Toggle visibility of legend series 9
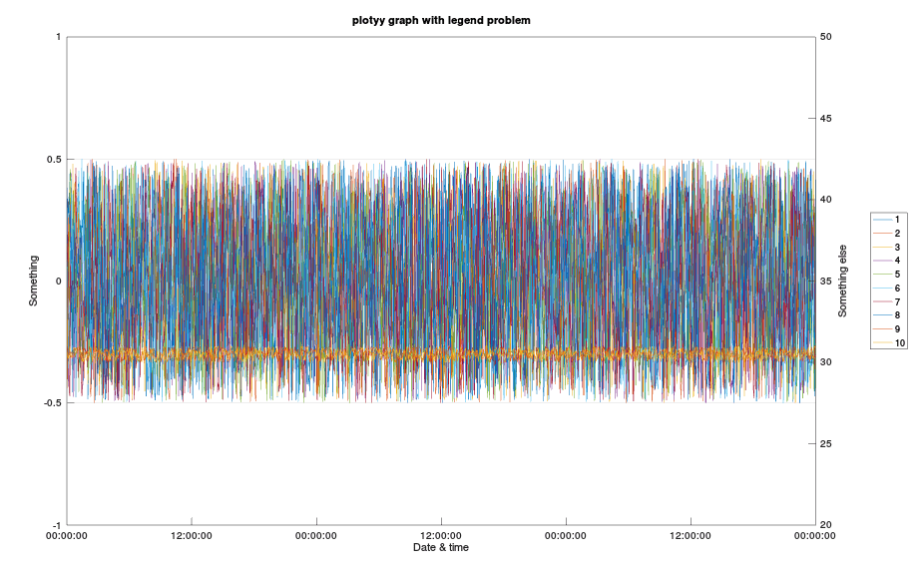Image resolution: width=924 pixels, height=583 pixels. [882, 326]
